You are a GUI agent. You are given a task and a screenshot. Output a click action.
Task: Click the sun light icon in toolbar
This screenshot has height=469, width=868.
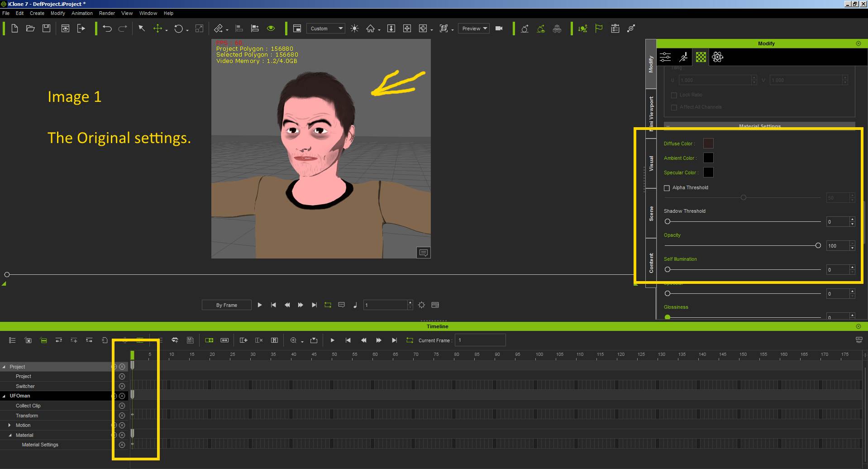pos(354,29)
